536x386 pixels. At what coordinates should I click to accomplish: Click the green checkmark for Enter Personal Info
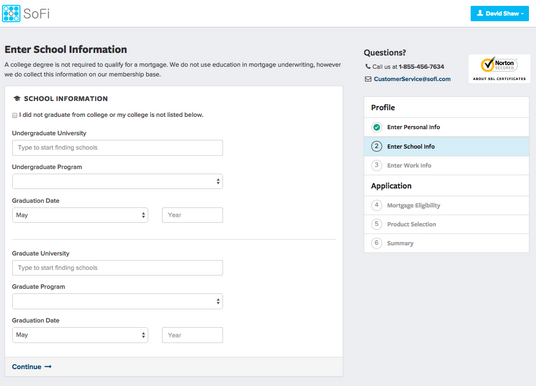[x=376, y=127]
